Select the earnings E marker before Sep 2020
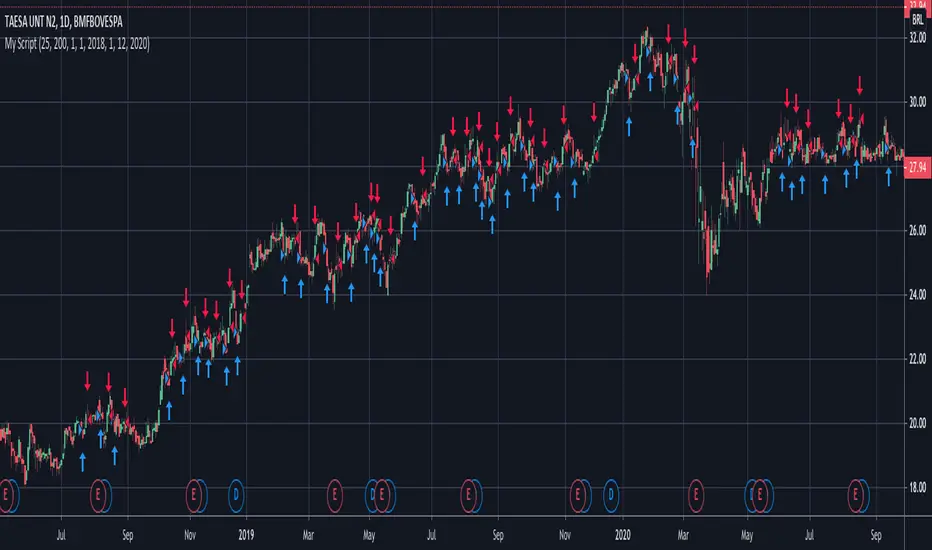 [x=855, y=495]
